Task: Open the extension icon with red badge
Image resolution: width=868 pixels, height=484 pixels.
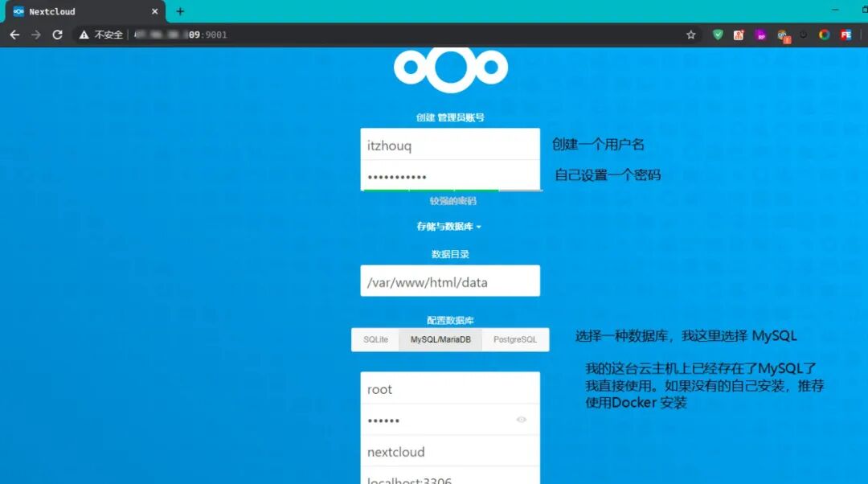Action: click(784, 36)
